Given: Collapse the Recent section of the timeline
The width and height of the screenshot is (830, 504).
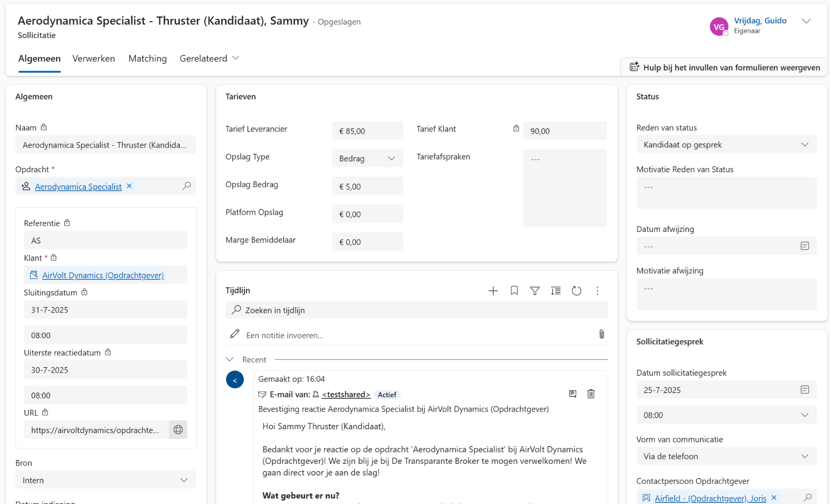Looking at the screenshot, I should click(230, 359).
